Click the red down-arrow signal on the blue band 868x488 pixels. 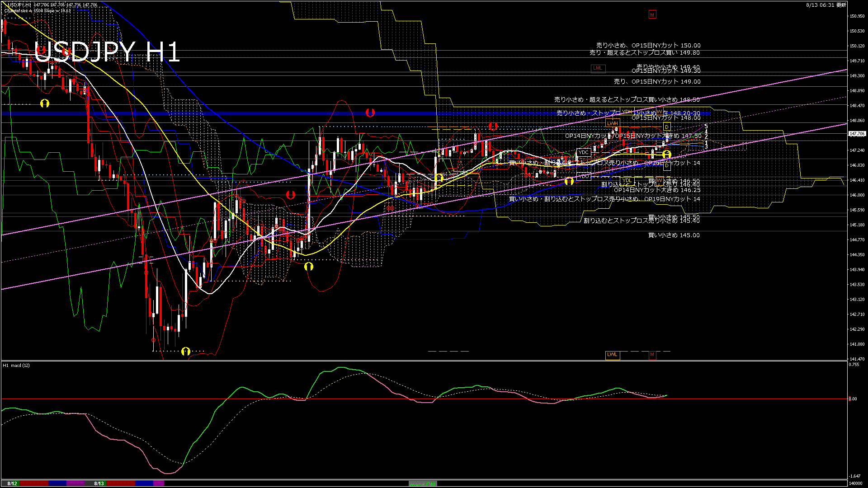(x=370, y=113)
